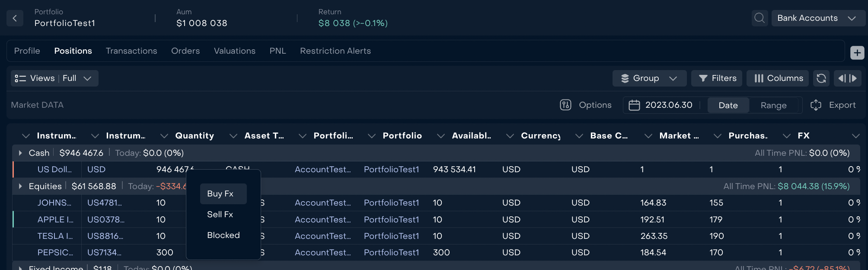Click the plus add button
Viewport: 868px width, 270px height.
(x=857, y=53)
